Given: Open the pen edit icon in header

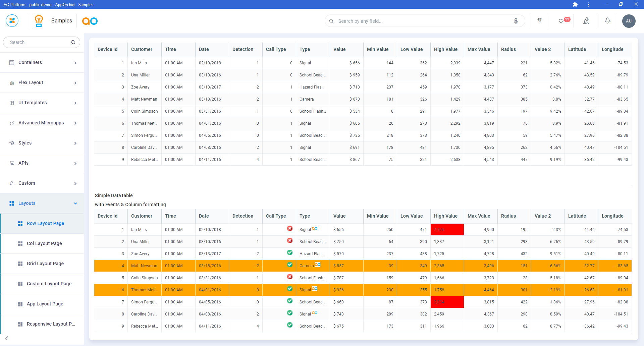Looking at the screenshot, I should click(x=586, y=21).
